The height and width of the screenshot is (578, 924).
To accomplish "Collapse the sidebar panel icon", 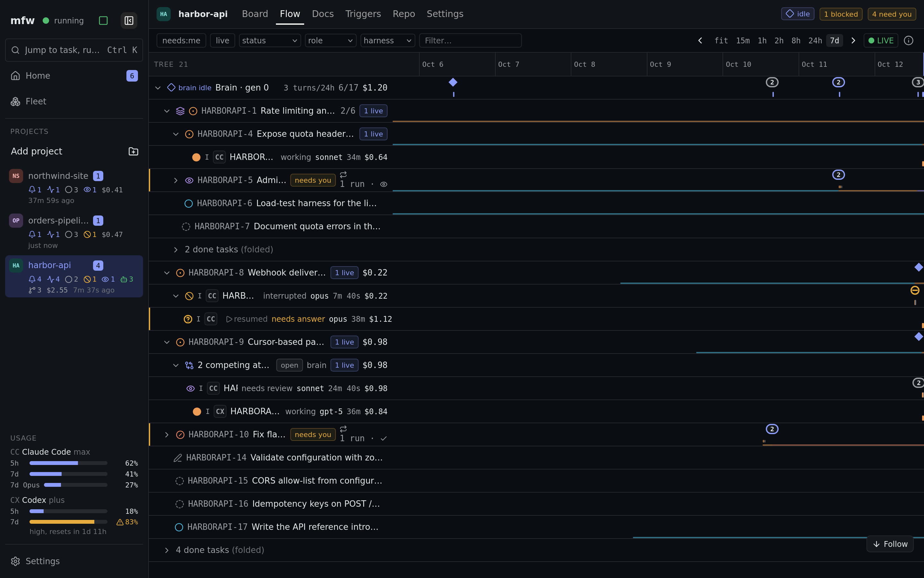I will (x=129, y=21).
